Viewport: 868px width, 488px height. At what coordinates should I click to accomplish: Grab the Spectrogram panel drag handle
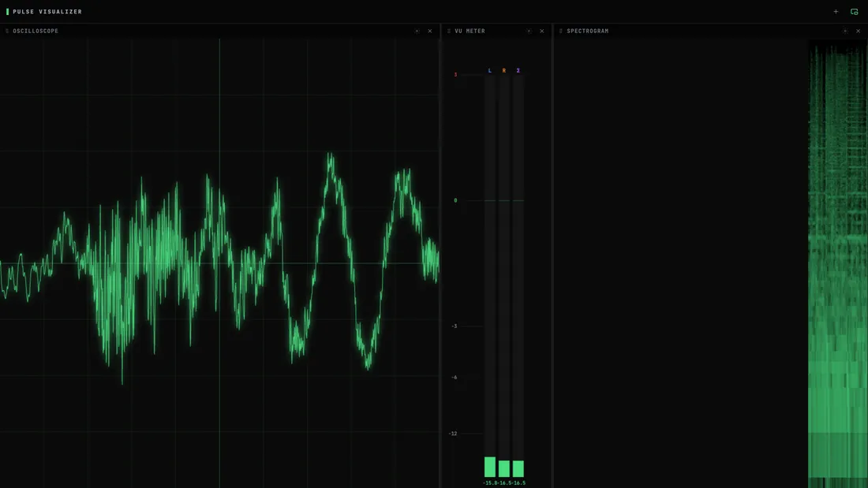(x=560, y=31)
